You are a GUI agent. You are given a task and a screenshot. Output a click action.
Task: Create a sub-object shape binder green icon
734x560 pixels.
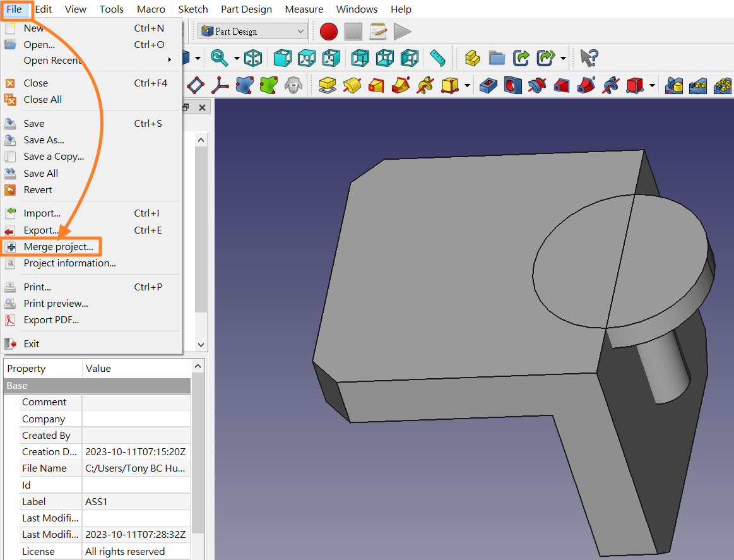pos(269,85)
